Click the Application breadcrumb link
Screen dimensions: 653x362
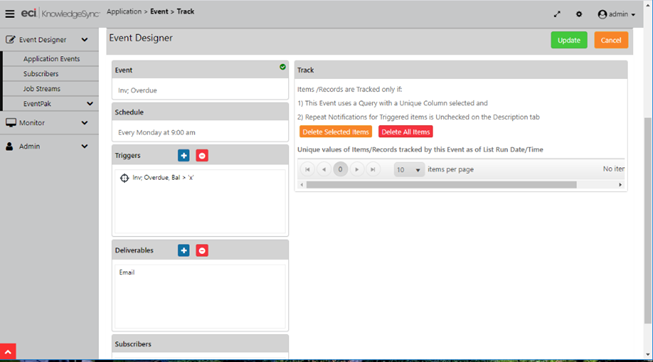pos(124,11)
